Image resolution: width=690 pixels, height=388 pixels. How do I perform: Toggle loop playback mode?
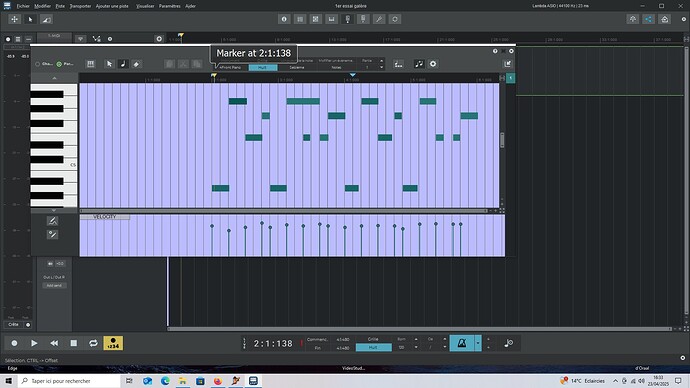pos(93,343)
